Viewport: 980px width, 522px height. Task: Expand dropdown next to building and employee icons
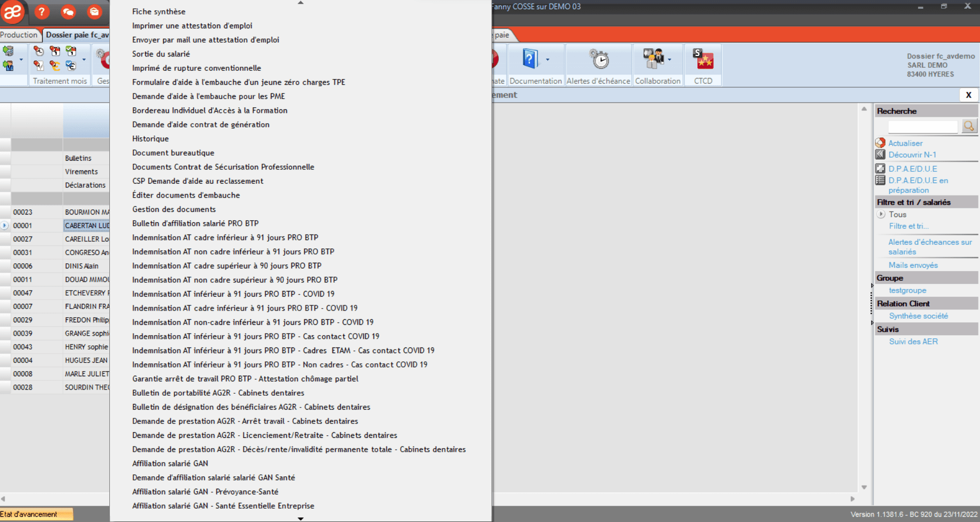(x=21, y=60)
